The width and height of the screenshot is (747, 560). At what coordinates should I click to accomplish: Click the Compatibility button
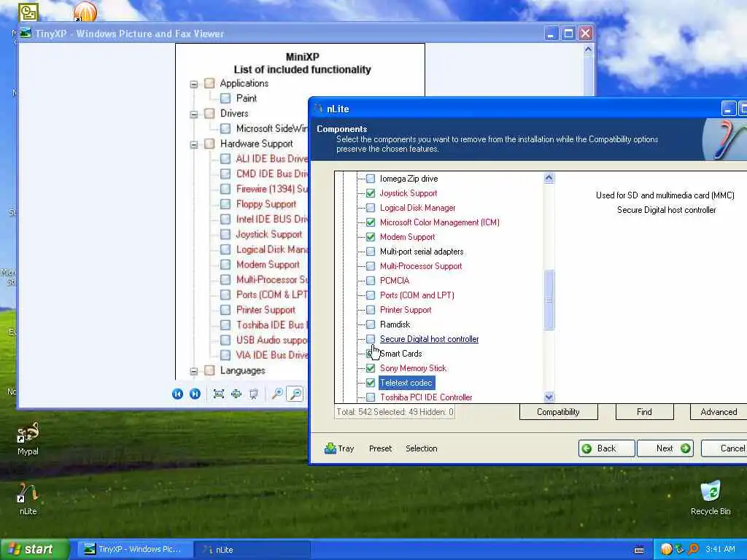[x=558, y=412]
